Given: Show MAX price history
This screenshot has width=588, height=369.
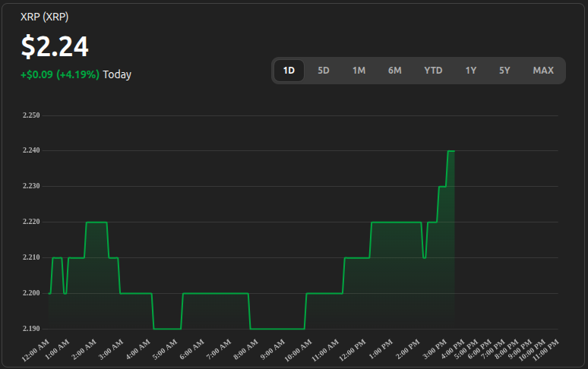Looking at the screenshot, I should (543, 71).
